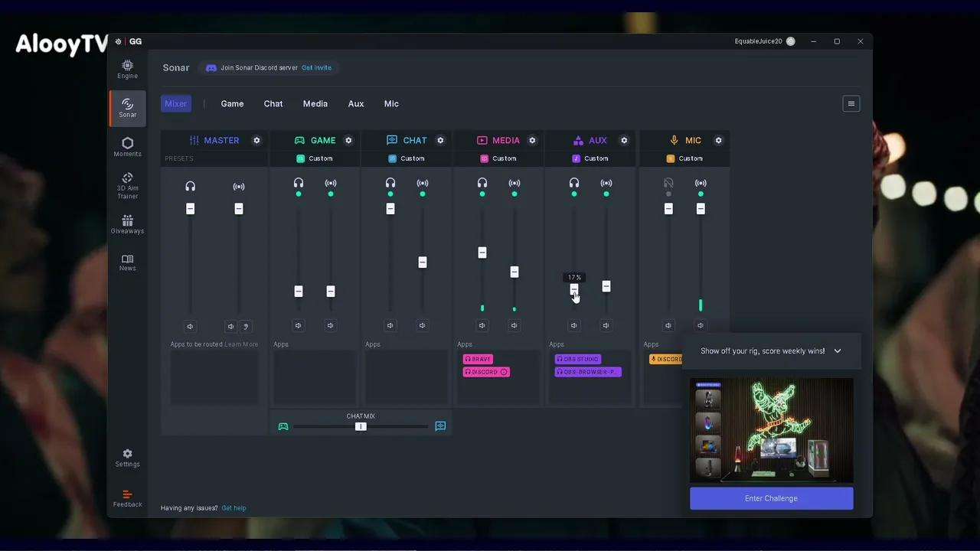Open the EquableJuice20 account menu
980x551 pixels.
[764, 41]
